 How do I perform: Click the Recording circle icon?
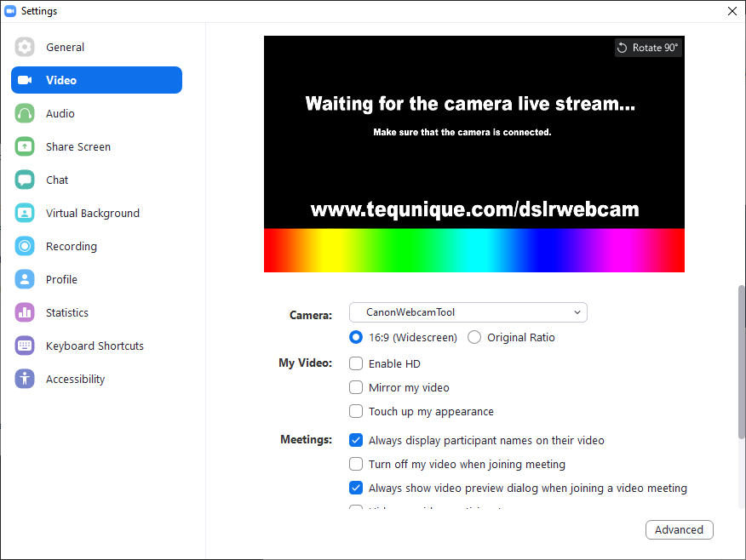coord(25,246)
